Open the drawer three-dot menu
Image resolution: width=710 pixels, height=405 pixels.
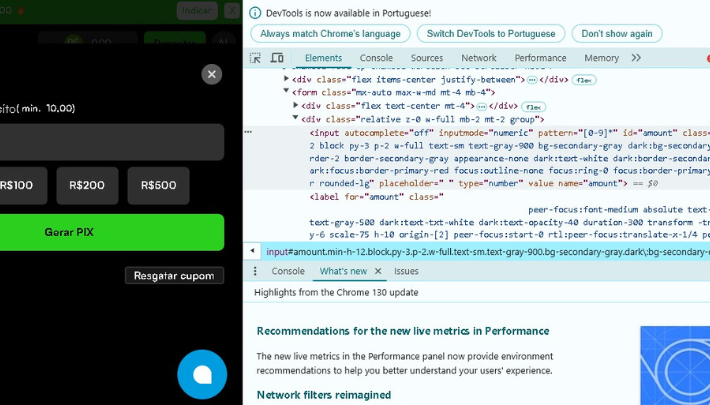[255, 271]
